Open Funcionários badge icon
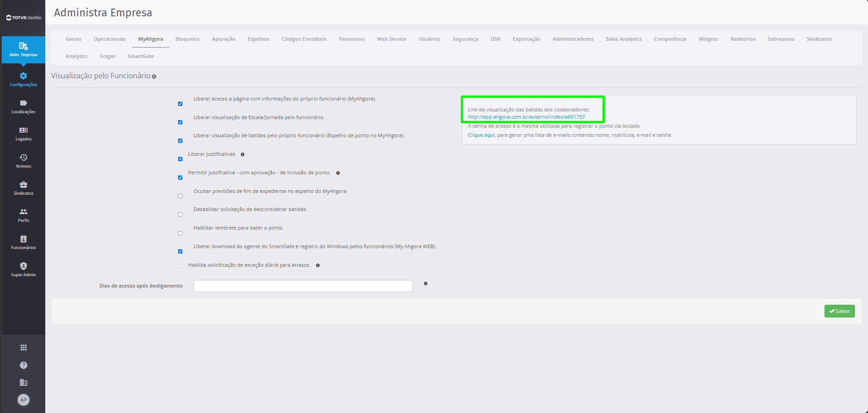 tap(24, 239)
